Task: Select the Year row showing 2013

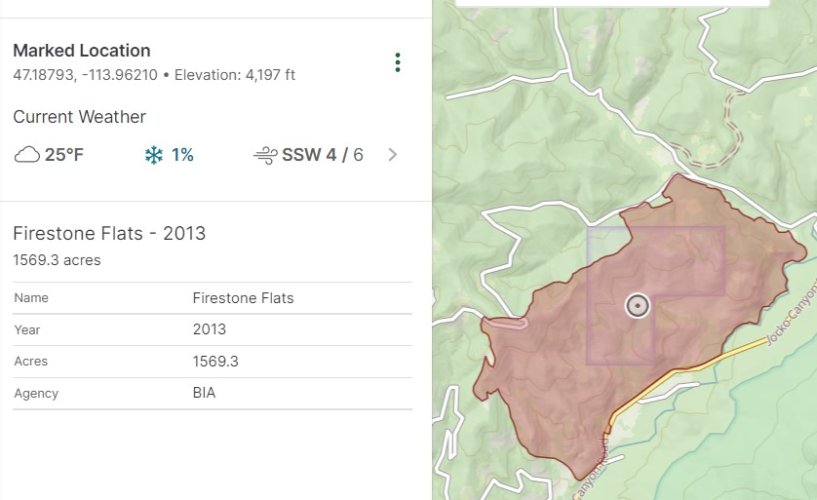Action: point(212,330)
